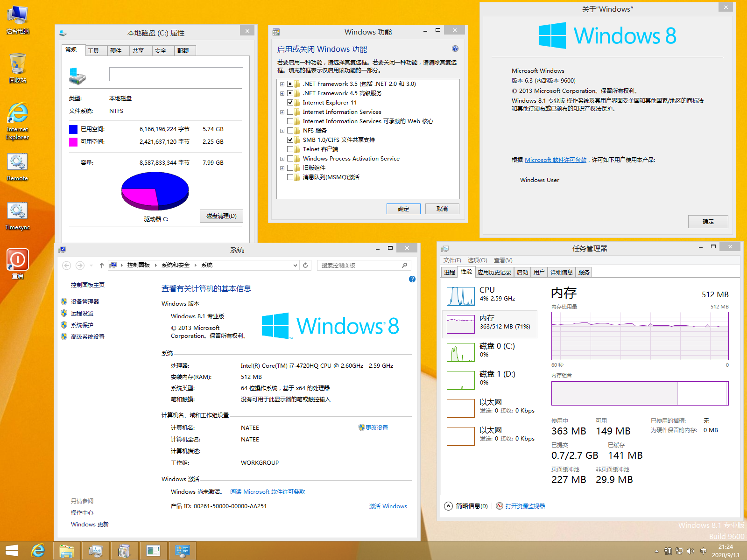Click the refresh icon in address bar

305,265
